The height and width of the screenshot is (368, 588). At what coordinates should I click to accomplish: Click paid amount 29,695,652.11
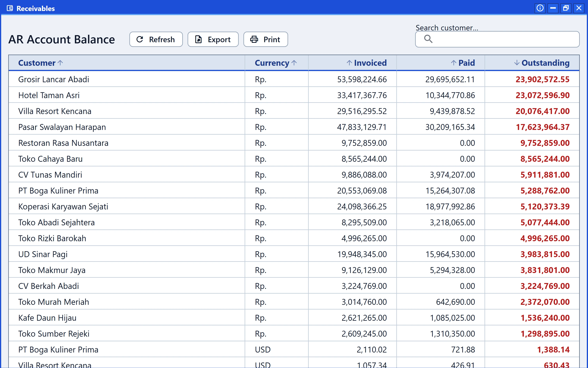(x=450, y=79)
